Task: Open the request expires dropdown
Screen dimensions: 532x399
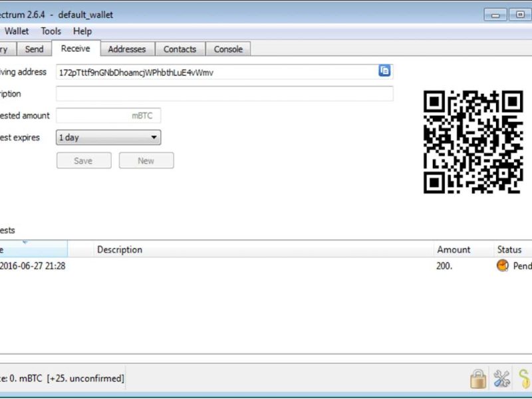Action: [x=108, y=138]
